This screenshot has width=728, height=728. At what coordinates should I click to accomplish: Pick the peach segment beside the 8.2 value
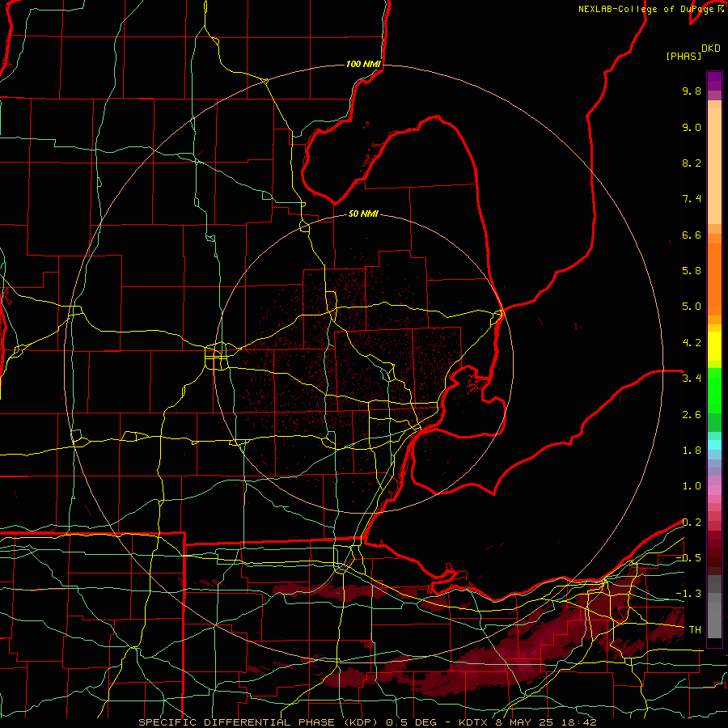click(x=714, y=166)
